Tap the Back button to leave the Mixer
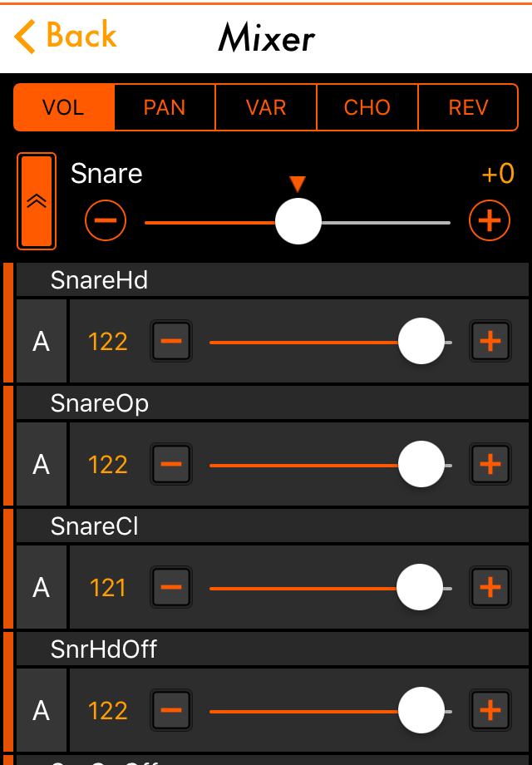Screen dimensions: 532x765 point(62,37)
